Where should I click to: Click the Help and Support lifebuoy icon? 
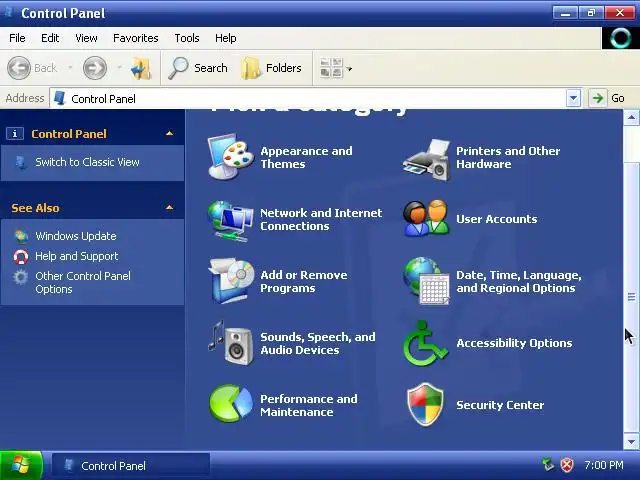(21, 256)
